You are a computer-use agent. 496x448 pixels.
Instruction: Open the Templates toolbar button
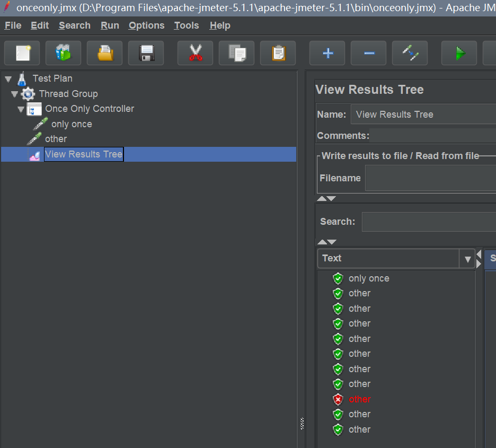click(x=63, y=53)
